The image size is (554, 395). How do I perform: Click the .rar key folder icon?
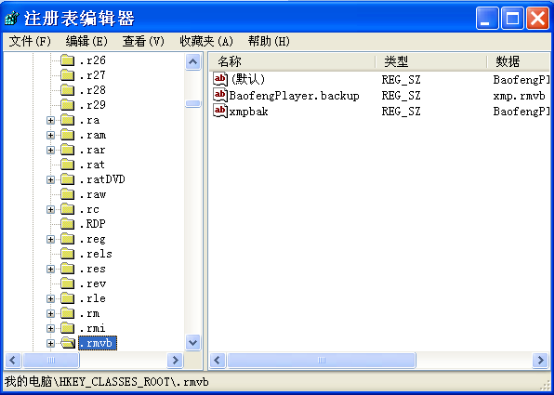(67, 150)
